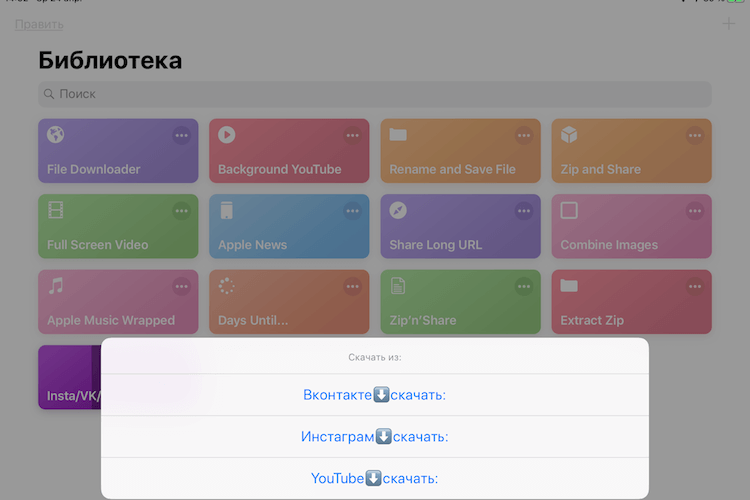The image size is (750, 500).
Task: Click film icon on Full Screen Video
Action: (x=55, y=210)
